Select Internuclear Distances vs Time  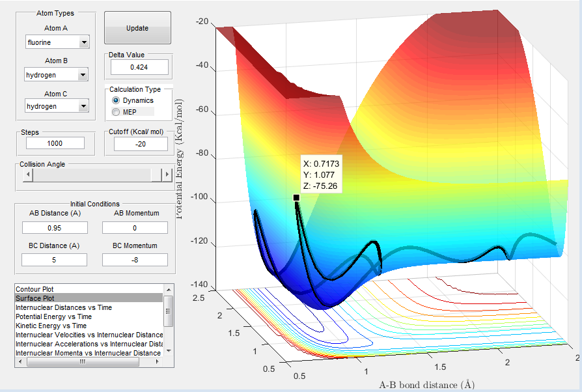coord(89,307)
